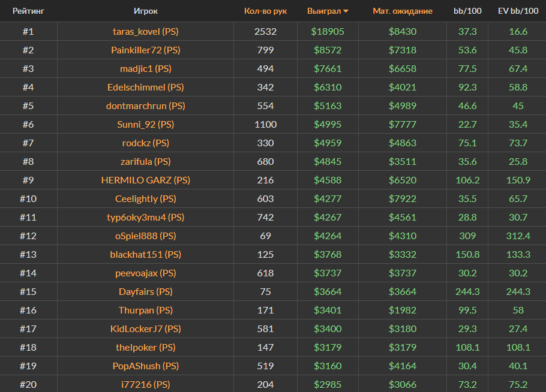Open Edelschimmel (PS) player page
Screen dimensions: 546x392
click(x=146, y=88)
